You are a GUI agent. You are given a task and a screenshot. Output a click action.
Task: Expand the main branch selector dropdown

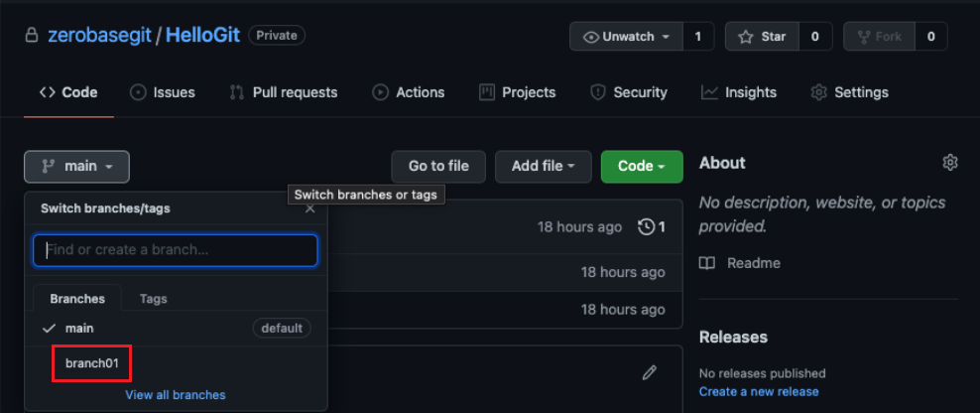point(76,167)
